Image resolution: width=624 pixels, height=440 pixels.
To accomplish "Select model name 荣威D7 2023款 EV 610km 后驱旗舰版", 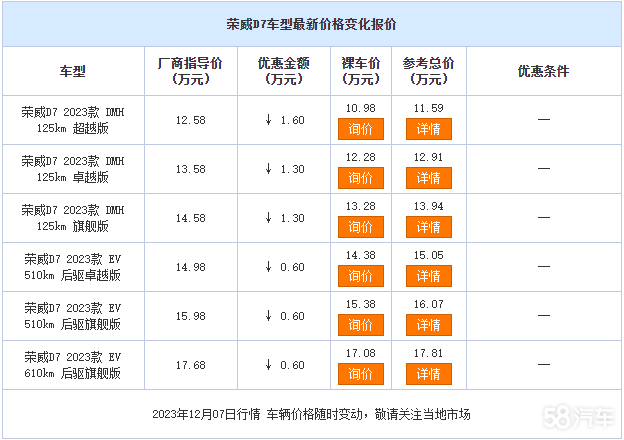I will coord(72,365).
